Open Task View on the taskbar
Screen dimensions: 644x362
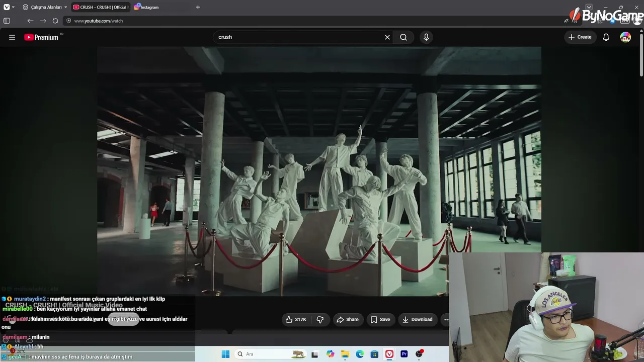point(315,354)
